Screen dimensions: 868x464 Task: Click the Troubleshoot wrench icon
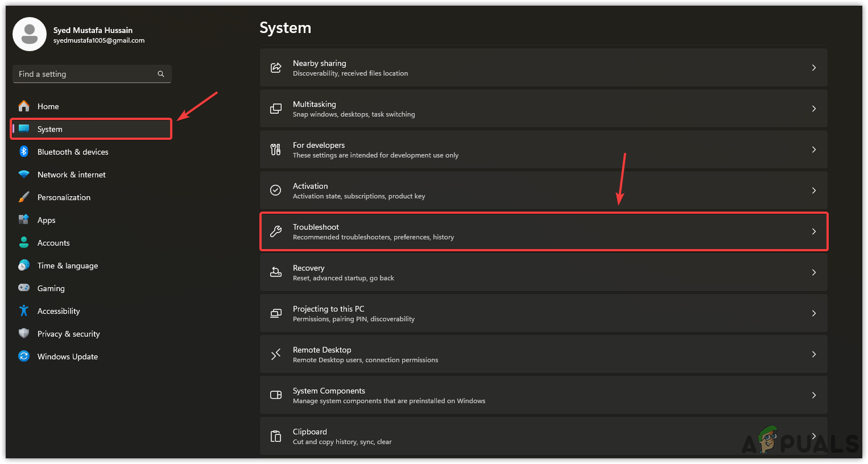[x=276, y=231]
